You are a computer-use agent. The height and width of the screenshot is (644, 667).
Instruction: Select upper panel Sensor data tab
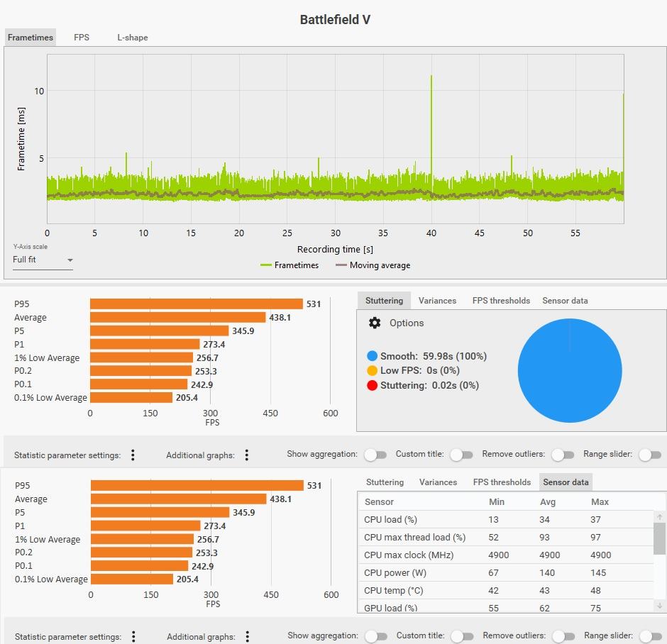pyautogui.click(x=565, y=301)
